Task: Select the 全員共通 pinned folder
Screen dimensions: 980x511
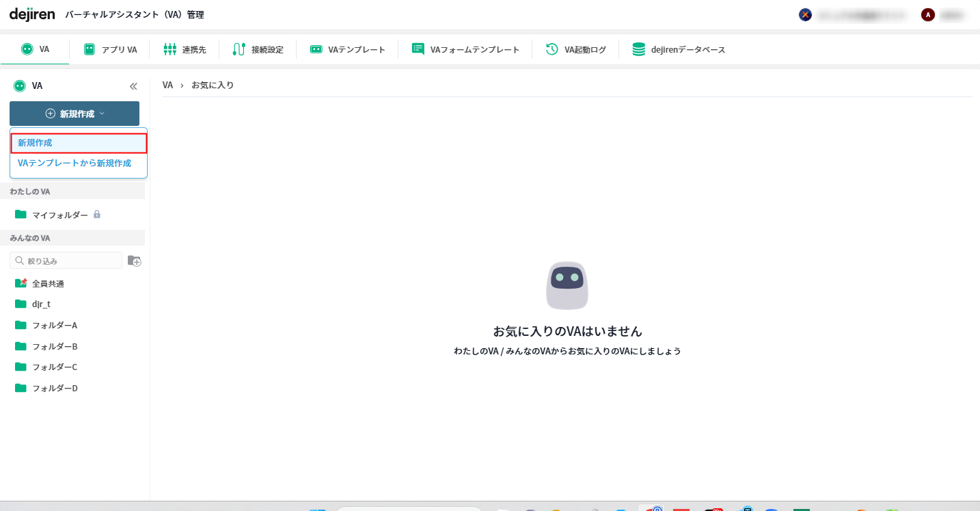Action: [x=48, y=283]
